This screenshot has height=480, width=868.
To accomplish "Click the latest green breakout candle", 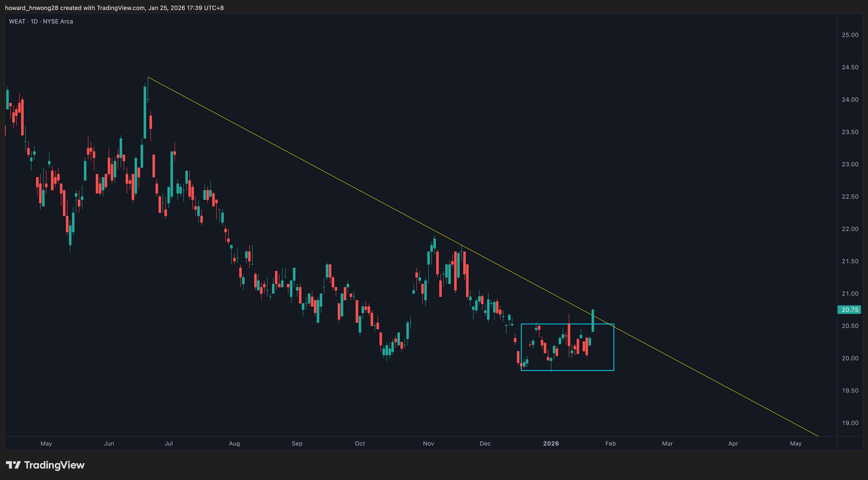I will coord(593,321).
